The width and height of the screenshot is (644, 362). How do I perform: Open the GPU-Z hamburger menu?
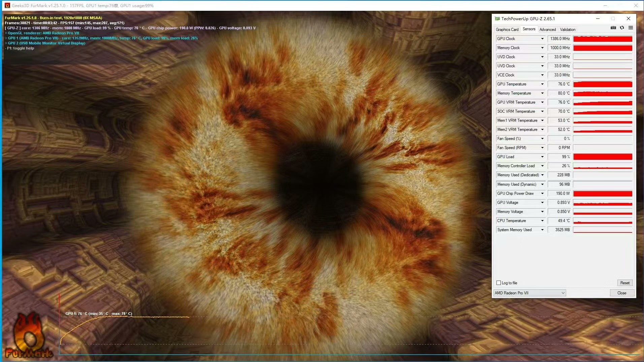tap(631, 28)
